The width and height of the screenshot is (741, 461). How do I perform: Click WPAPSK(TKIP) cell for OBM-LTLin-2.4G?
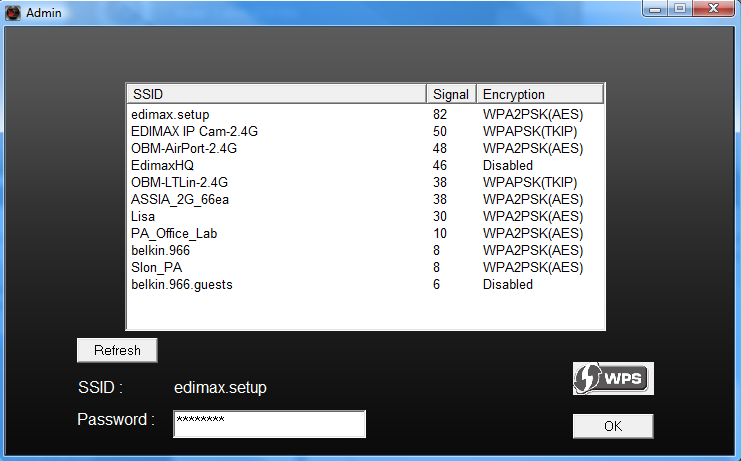[530, 182]
